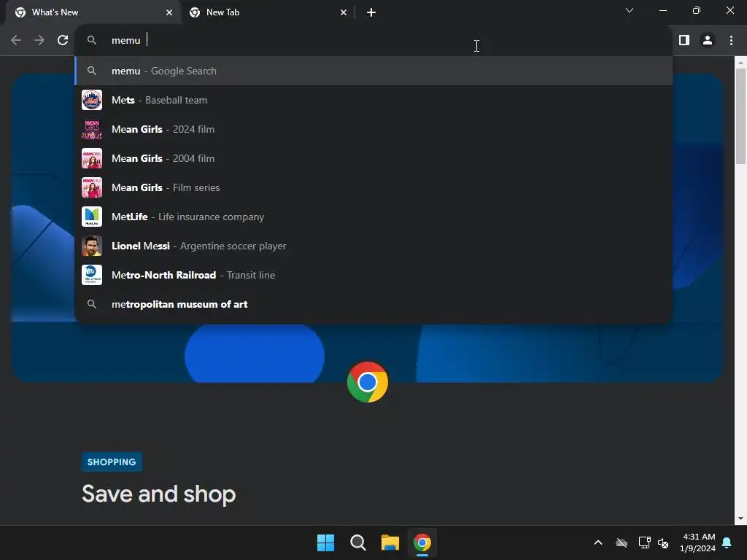Open Chrome three-dot menu

coord(731,41)
